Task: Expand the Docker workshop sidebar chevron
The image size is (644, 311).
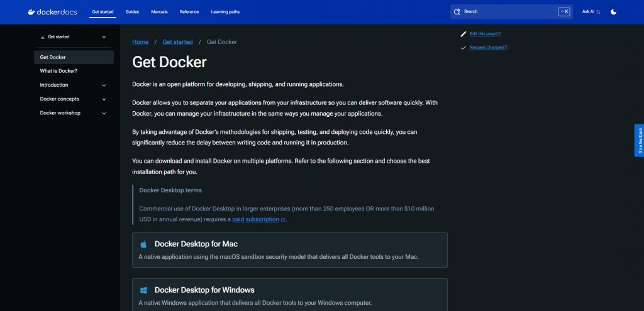Action: tap(104, 113)
